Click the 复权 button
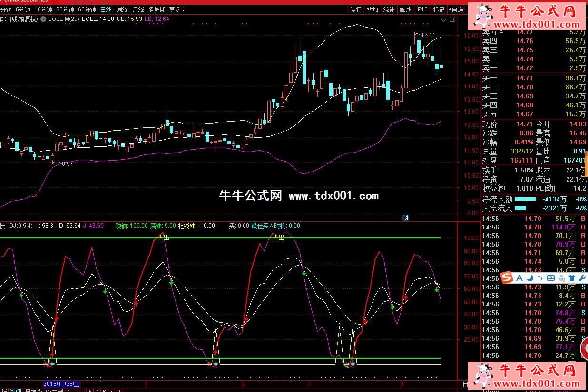 point(356,10)
